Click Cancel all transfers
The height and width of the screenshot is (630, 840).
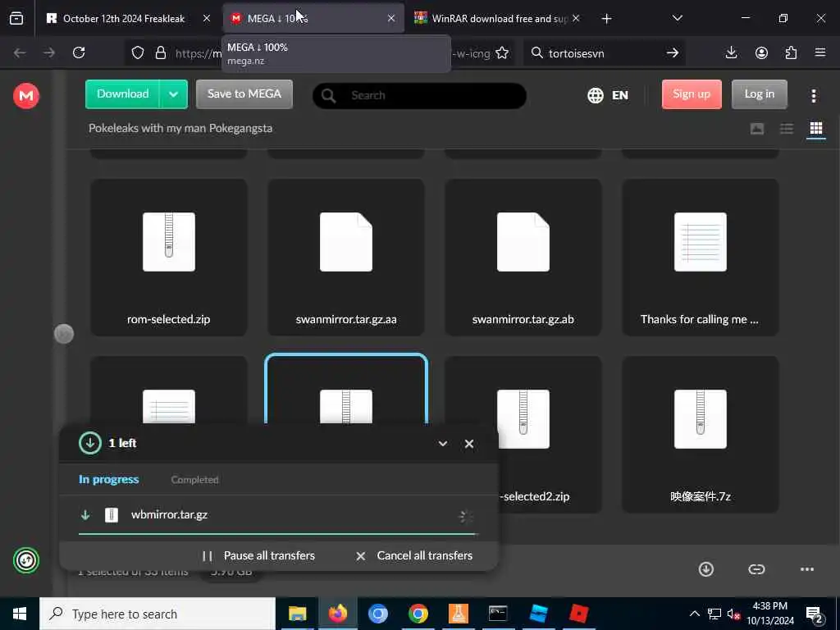pos(414,555)
